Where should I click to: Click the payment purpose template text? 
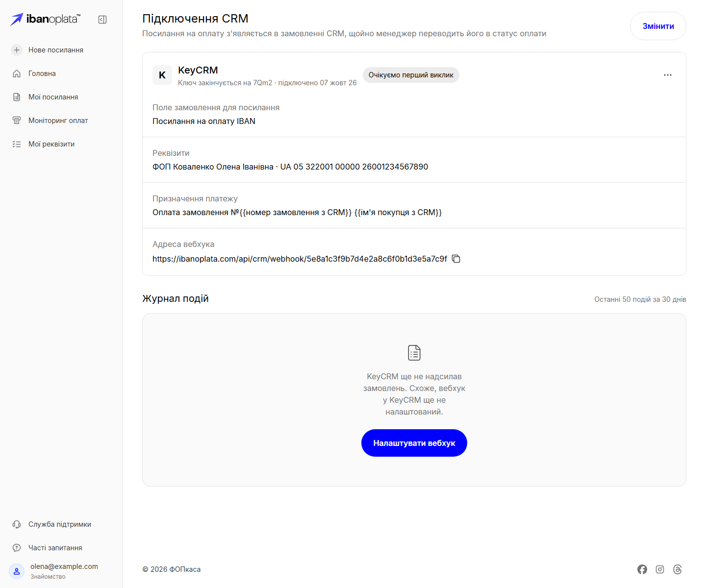(297, 212)
